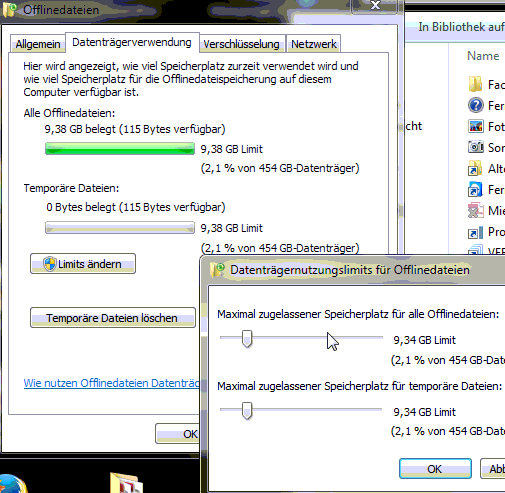Click the Datenträgernutzungslimits dialog title icon
Screen dimensions: 505x493
[x=217, y=270]
